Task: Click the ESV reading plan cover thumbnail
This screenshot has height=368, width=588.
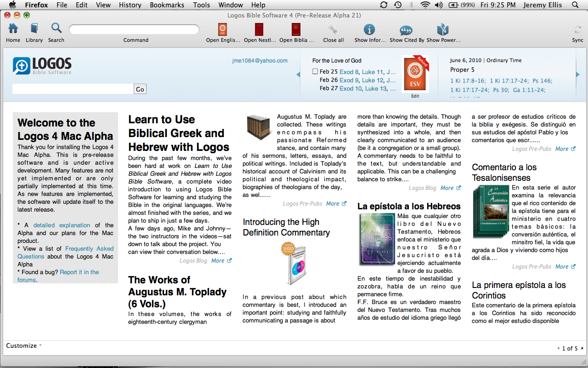Action: (415, 74)
